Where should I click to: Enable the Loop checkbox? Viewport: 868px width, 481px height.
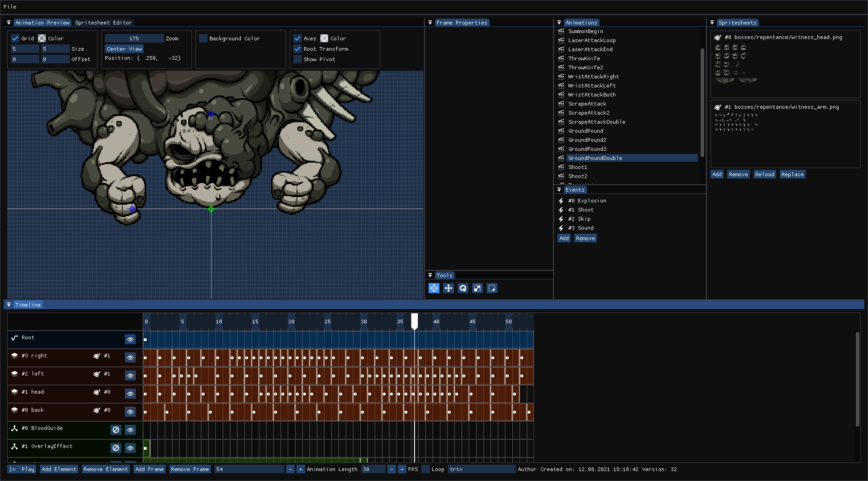(x=425, y=469)
